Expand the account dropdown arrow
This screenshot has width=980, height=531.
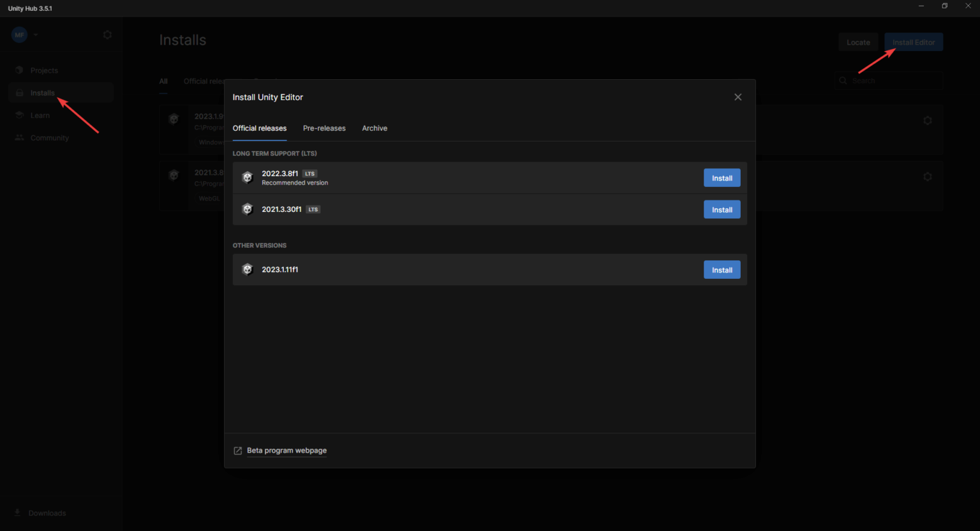(x=36, y=35)
